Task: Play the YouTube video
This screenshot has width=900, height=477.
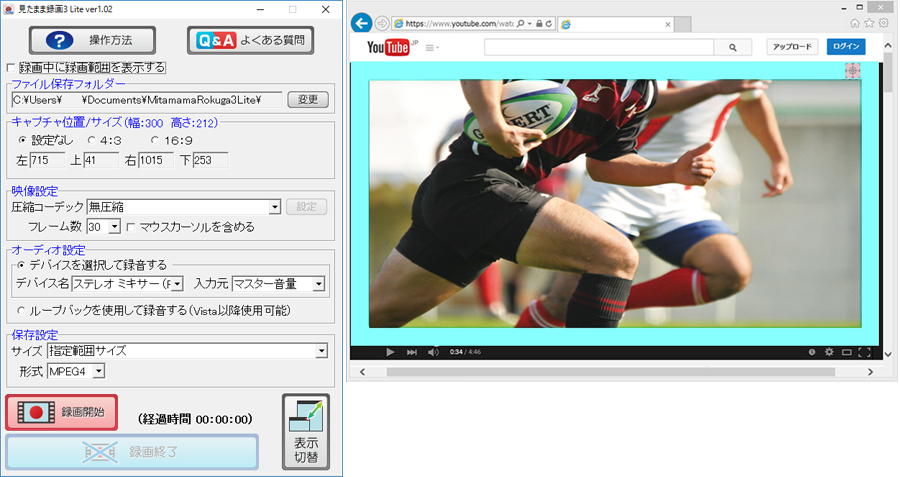Action: tap(390, 352)
